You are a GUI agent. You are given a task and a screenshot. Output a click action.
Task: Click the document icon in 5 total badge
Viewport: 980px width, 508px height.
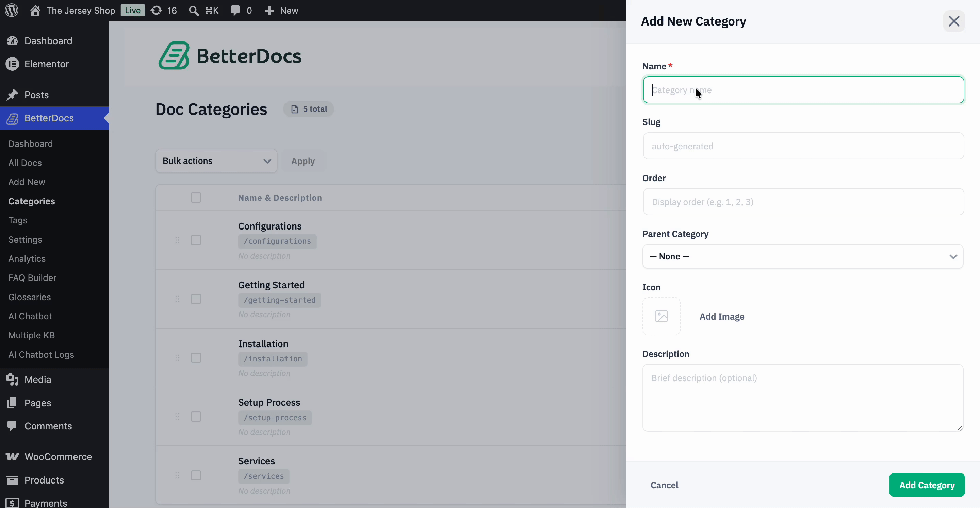coord(295,109)
